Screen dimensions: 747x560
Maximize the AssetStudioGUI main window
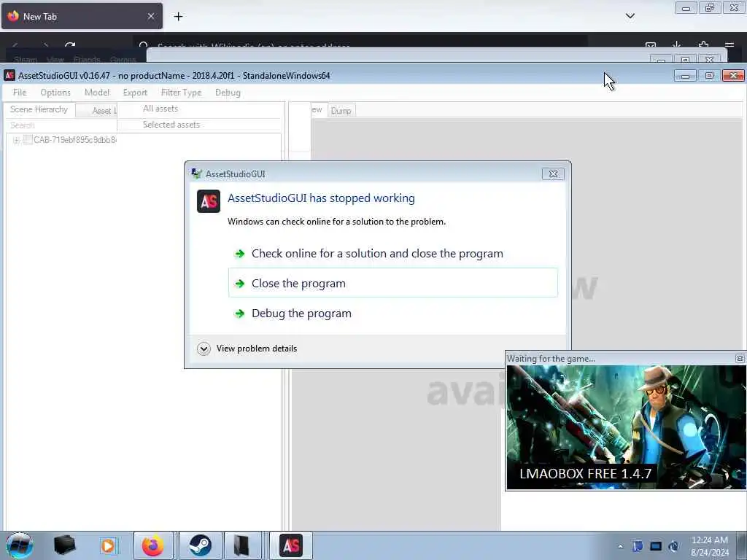coord(709,75)
